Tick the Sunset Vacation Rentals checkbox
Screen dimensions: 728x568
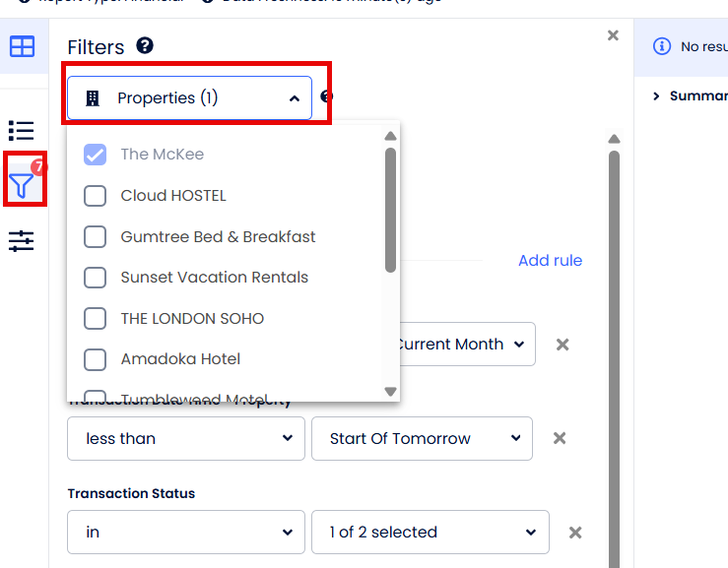pos(96,278)
